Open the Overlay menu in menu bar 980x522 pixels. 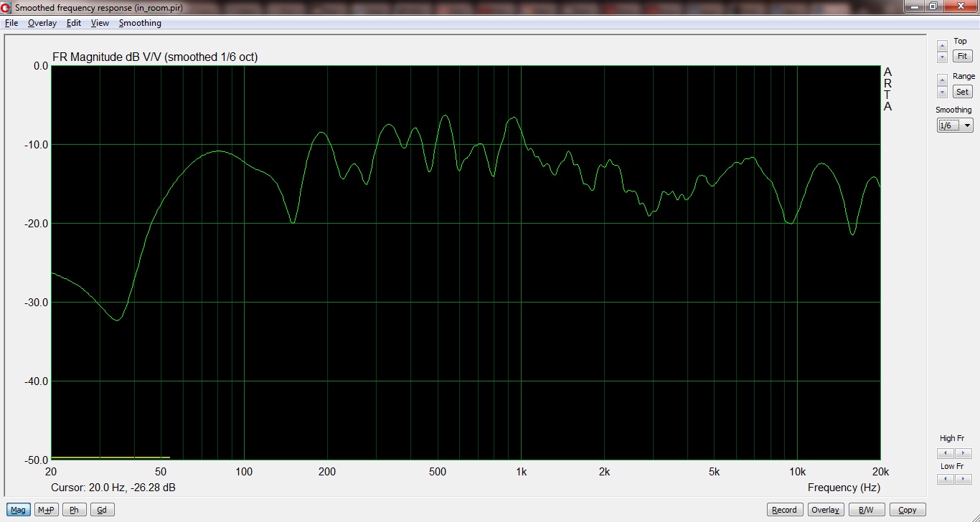(42, 23)
